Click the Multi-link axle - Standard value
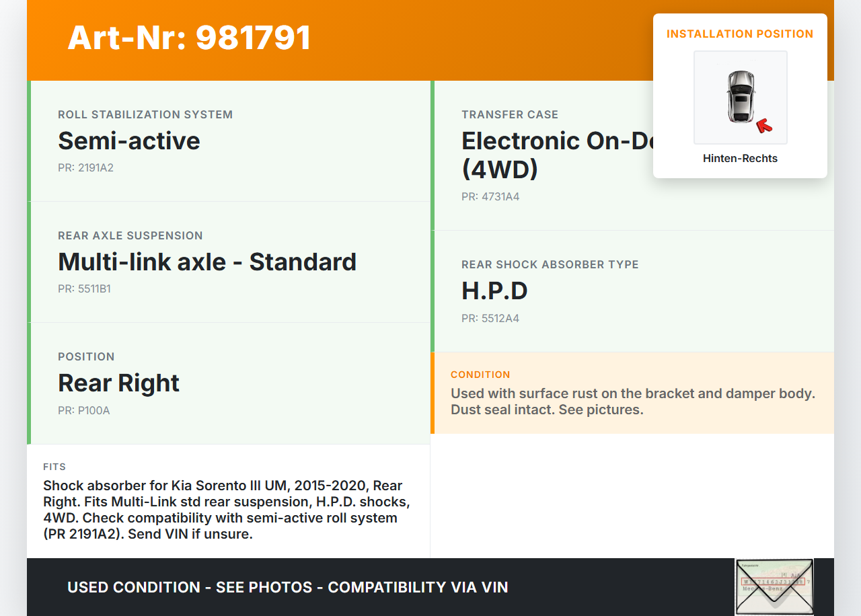 207,262
